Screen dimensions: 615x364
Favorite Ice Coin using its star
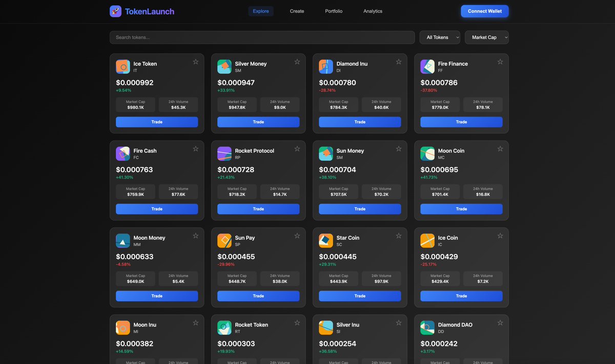pyautogui.click(x=500, y=236)
